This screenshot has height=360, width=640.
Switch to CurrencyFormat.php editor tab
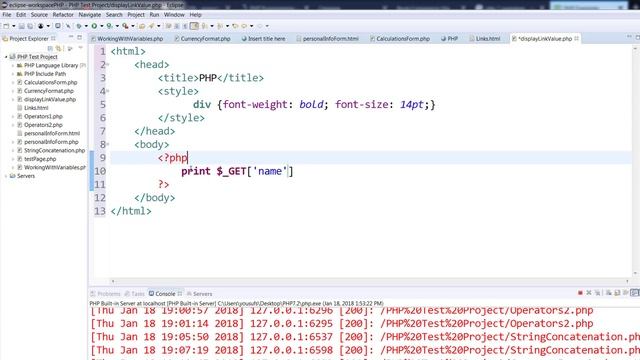tap(202, 38)
